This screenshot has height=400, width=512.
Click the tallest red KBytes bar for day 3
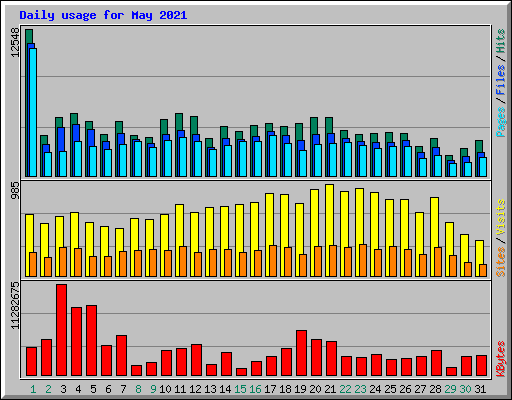coord(61,330)
